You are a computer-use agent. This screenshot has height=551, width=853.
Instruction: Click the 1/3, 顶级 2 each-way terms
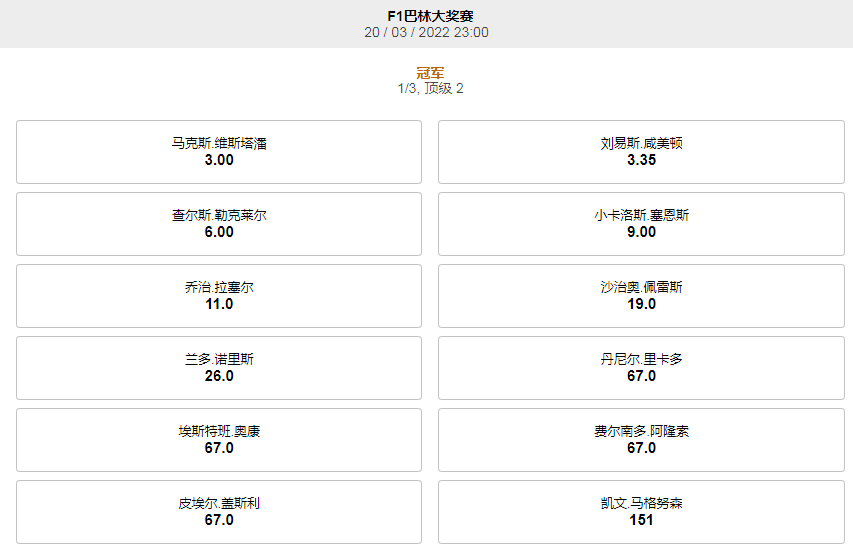pyautogui.click(x=430, y=88)
